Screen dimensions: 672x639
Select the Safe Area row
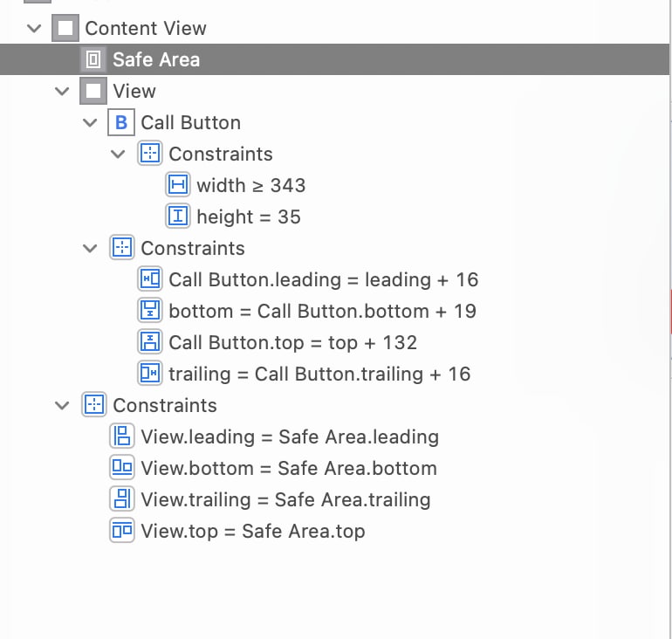(156, 59)
